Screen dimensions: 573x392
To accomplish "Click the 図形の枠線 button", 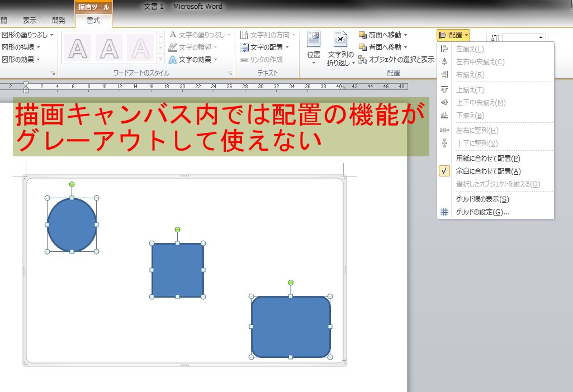I will (x=17, y=47).
